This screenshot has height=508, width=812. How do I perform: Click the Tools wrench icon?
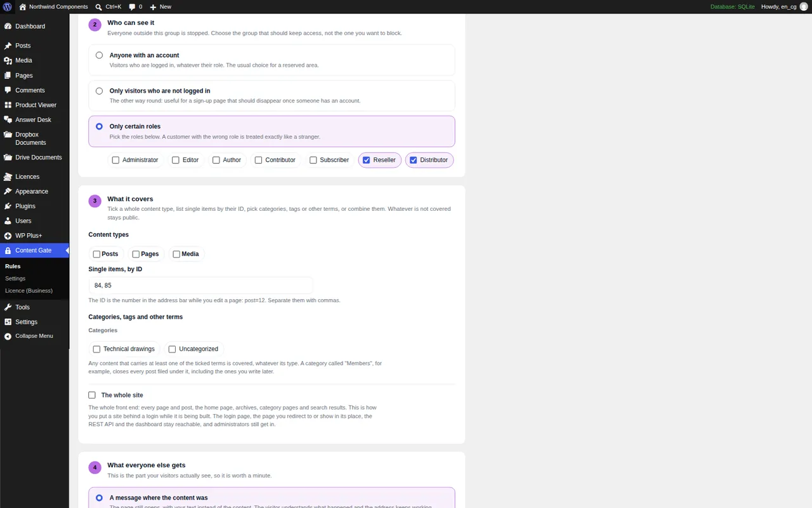(8, 307)
